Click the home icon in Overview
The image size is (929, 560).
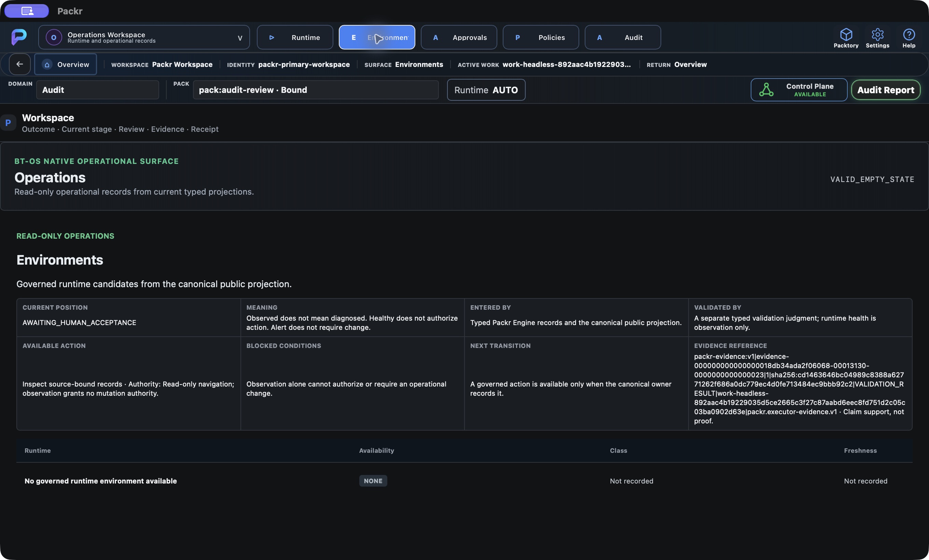[47, 65]
